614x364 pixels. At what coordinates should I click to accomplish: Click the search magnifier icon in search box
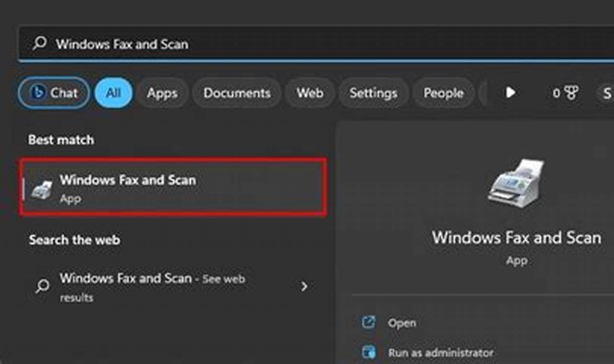click(x=39, y=44)
